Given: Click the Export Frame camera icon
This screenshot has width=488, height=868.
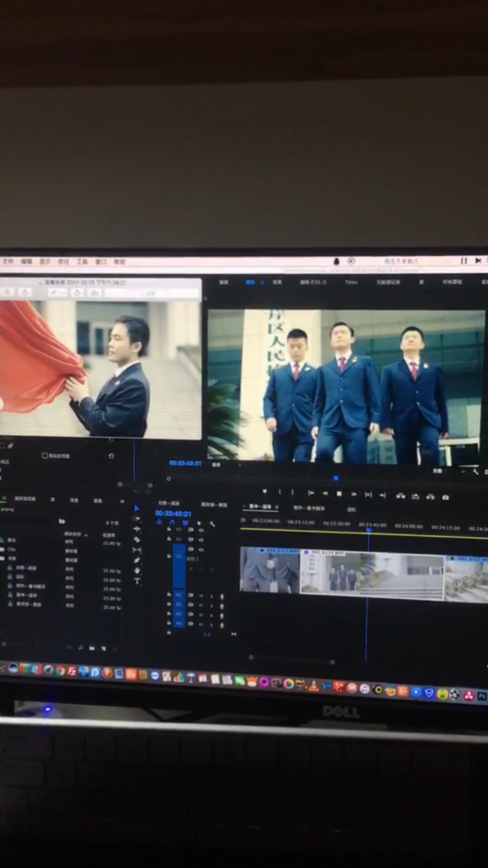Looking at the screenshot, I should pos(445,497).
